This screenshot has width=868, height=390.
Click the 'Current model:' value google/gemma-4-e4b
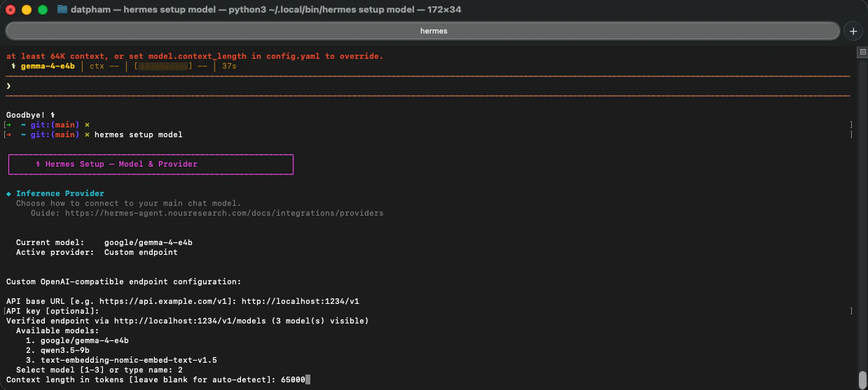click(149, 242)
